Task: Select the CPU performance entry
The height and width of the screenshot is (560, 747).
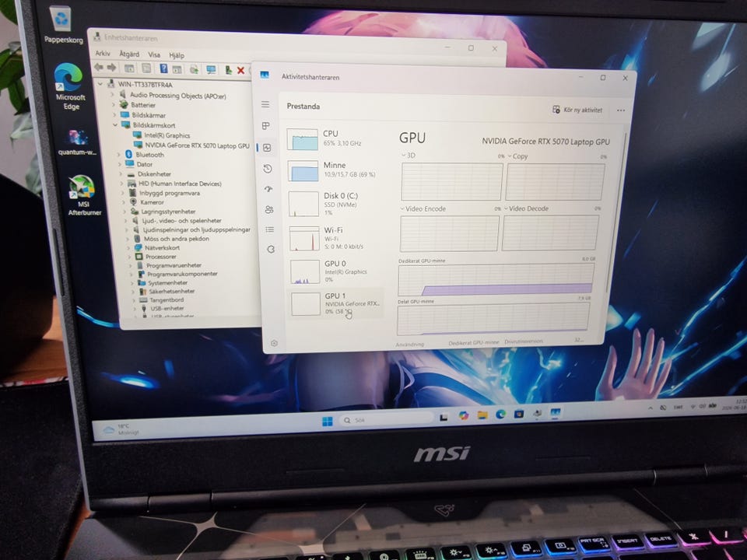Action: click(335, 138)
